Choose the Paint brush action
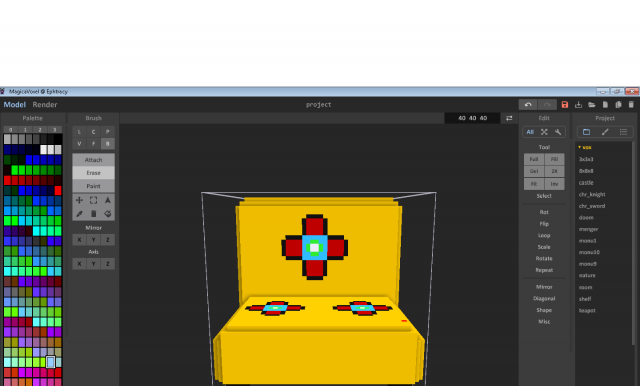Viewport: 640px width, 386px height. [x=93, y=186]
